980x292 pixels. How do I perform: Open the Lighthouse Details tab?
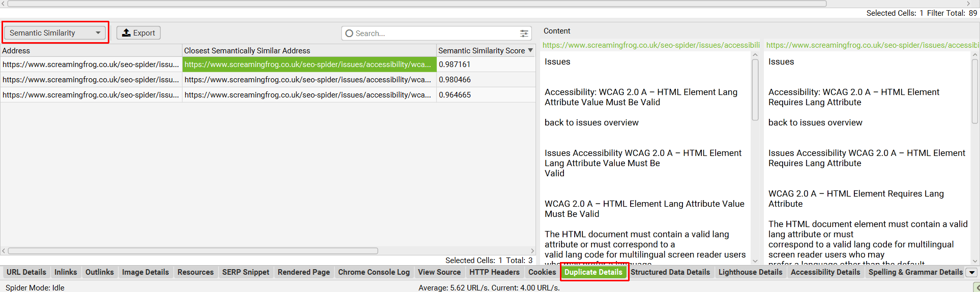pyautogui.click(x=750, y=272)
